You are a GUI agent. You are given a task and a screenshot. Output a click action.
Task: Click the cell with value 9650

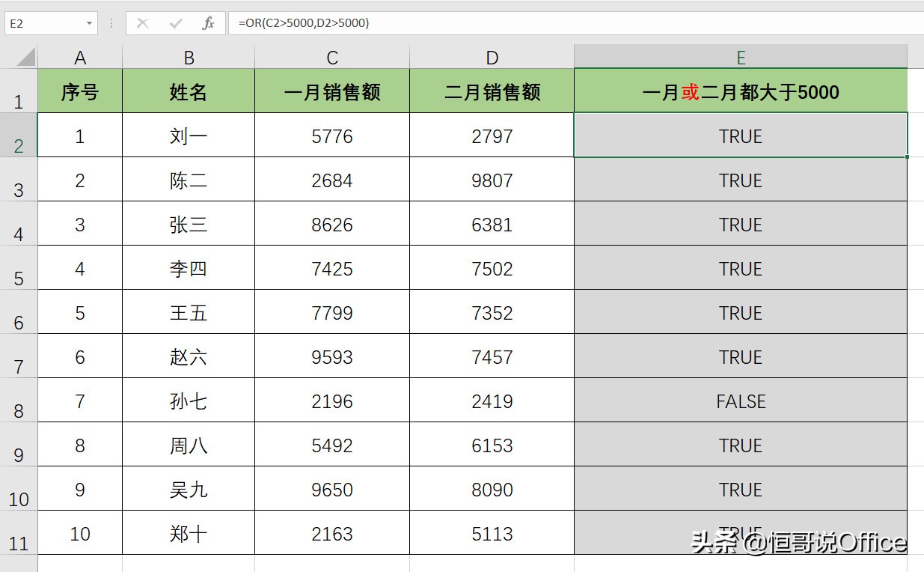[x=331, y=490]
